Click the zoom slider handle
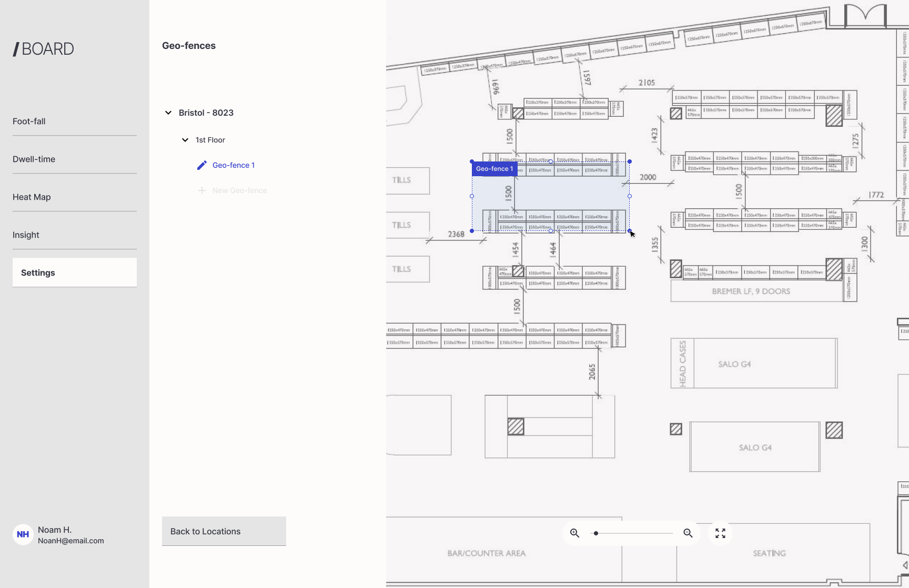The image size is (909, 588). 596,533
